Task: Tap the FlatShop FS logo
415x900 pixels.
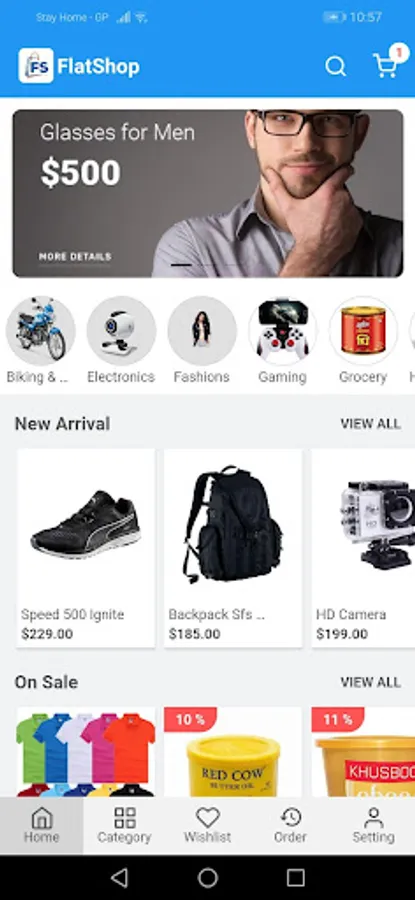Action: point(36,66)
